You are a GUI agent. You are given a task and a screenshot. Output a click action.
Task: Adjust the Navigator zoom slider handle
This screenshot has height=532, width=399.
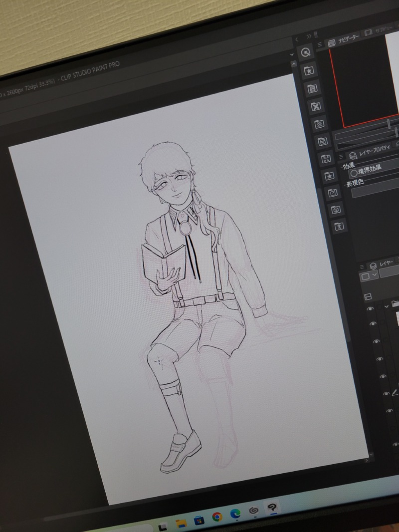[x=389, y=124]
